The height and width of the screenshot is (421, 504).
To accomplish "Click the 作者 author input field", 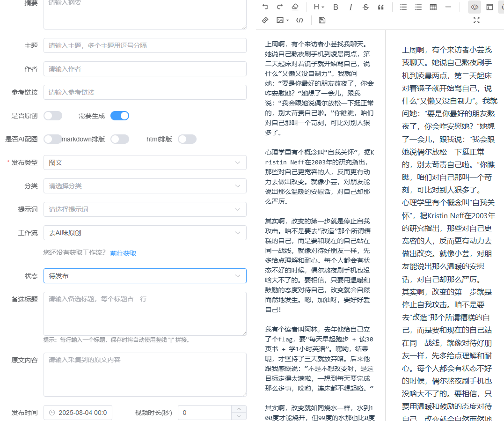I will point(145,69).
